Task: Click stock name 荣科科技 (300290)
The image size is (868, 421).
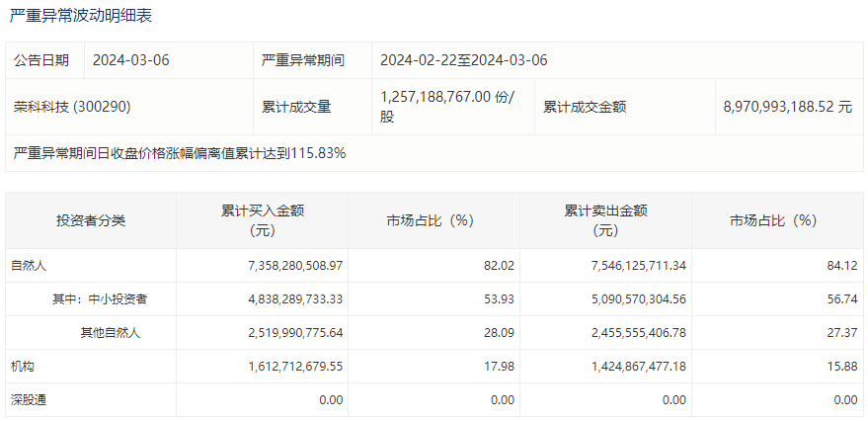Action: coord(72,107)
